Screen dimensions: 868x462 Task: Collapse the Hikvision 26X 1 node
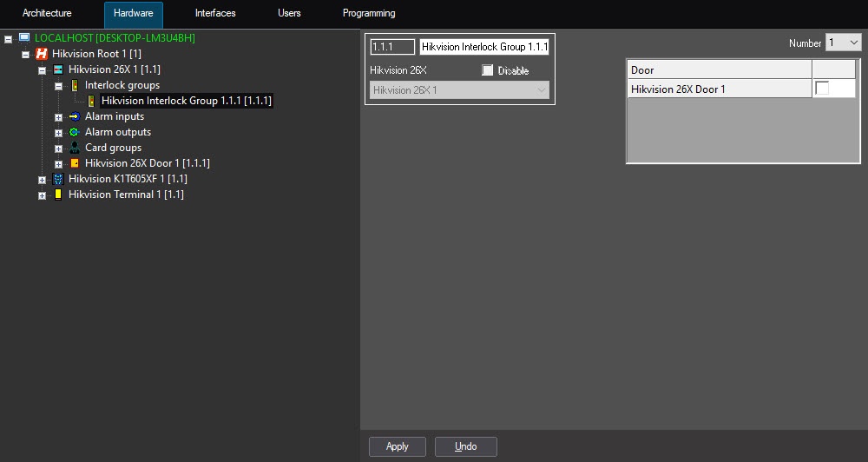[42, 70]
